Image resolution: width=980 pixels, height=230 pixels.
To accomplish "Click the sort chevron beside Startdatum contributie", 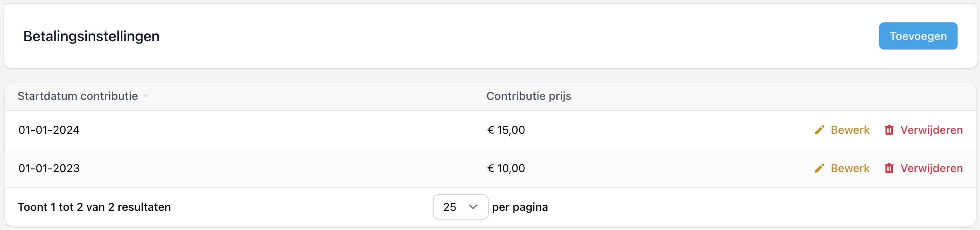I will [146, 96].
